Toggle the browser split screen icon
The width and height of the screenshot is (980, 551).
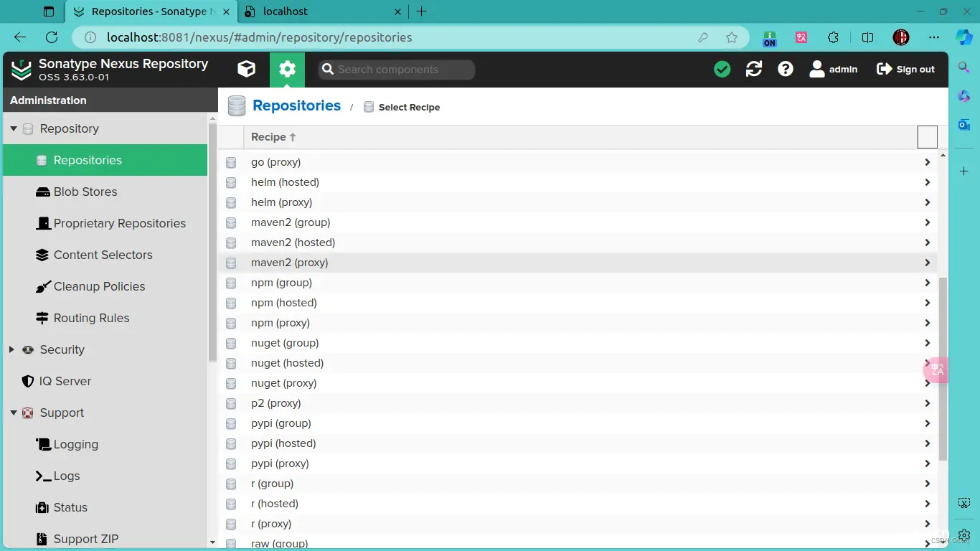pyautogui.click(x=867, y=37)
